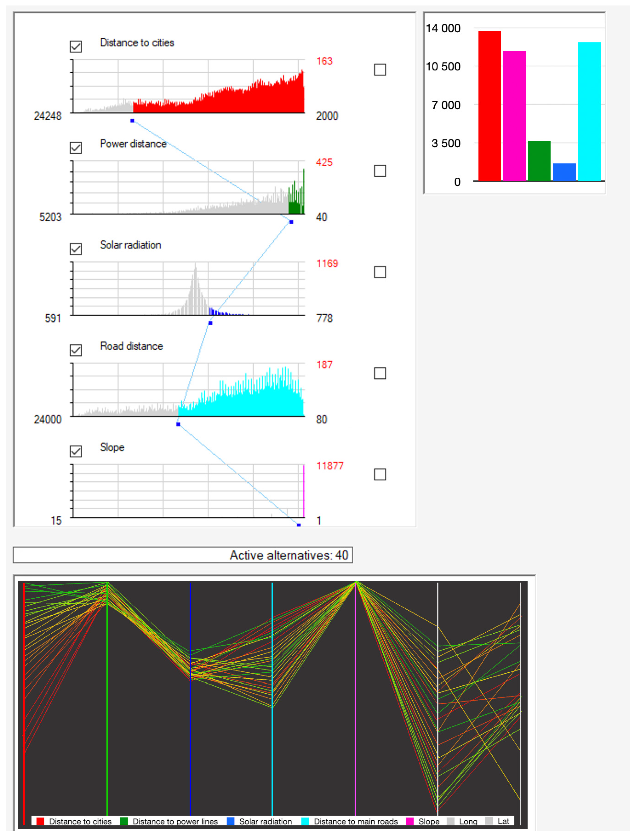Click green legend swatch for power lines
The image size is (638, 840).
(x=124, y=821)
